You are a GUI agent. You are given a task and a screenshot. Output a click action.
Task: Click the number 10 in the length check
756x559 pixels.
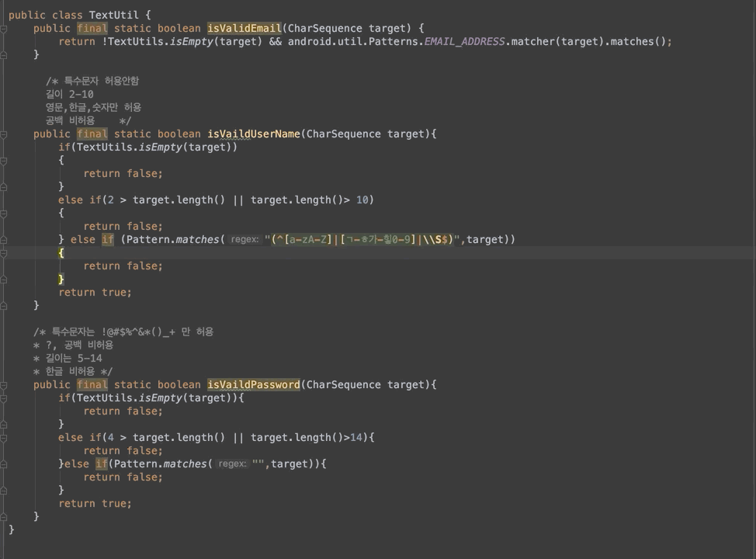tap(362, 200)
